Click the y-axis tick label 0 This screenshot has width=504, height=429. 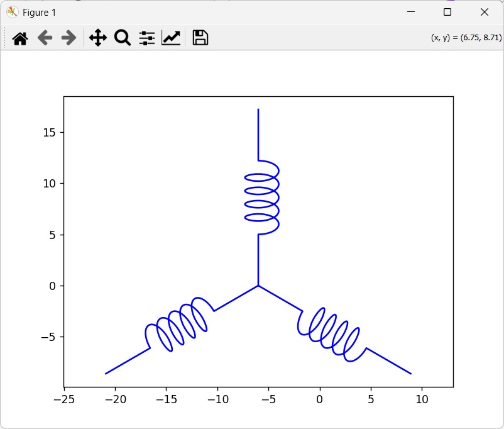52,286
